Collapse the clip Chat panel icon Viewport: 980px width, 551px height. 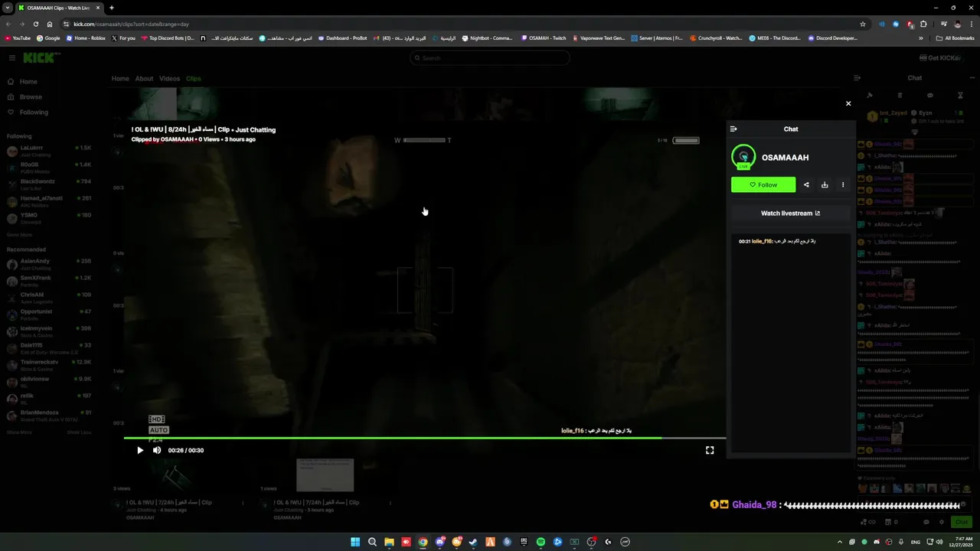pos(733,129)
